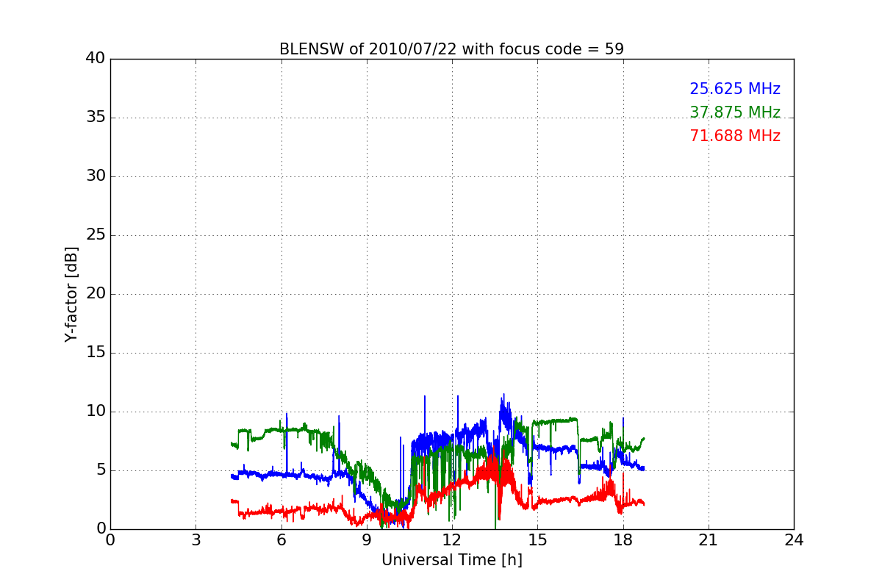Click y-axis tick label 20
The image size is (882, 588).
[x=96, y=294]
